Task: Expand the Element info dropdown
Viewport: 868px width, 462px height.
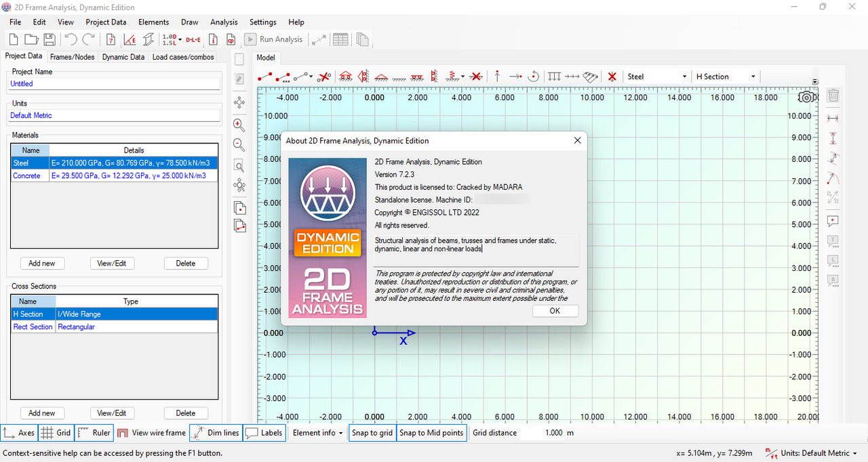Action: pyautogui.click(x=318, y=433)
